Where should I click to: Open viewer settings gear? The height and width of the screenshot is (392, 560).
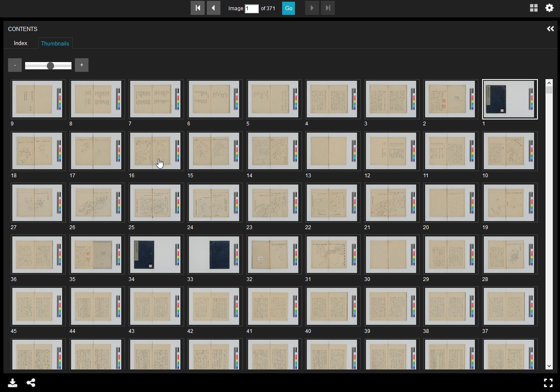549,8
